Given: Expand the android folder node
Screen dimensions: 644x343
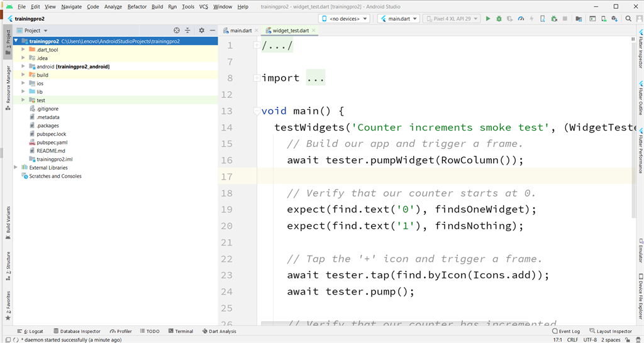Looking at the screenshot, I should (23, 67).
